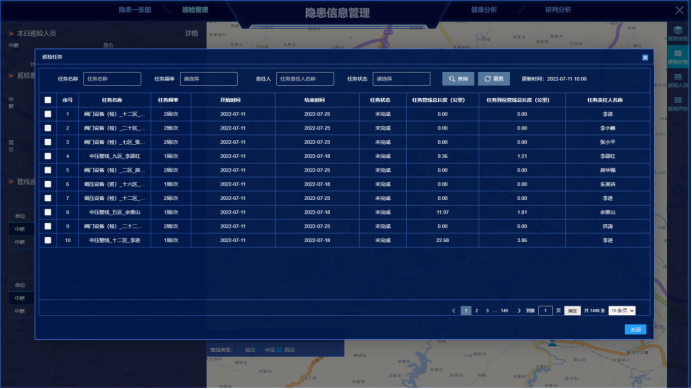692x389 pixels.
Task: Open the top layered icon in right sidebar
Action: pos(677,34)
